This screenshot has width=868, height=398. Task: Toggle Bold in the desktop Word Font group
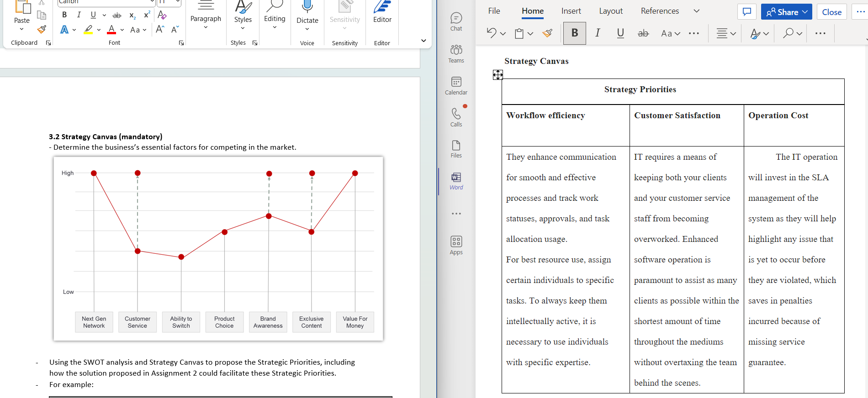click(64, 15)
